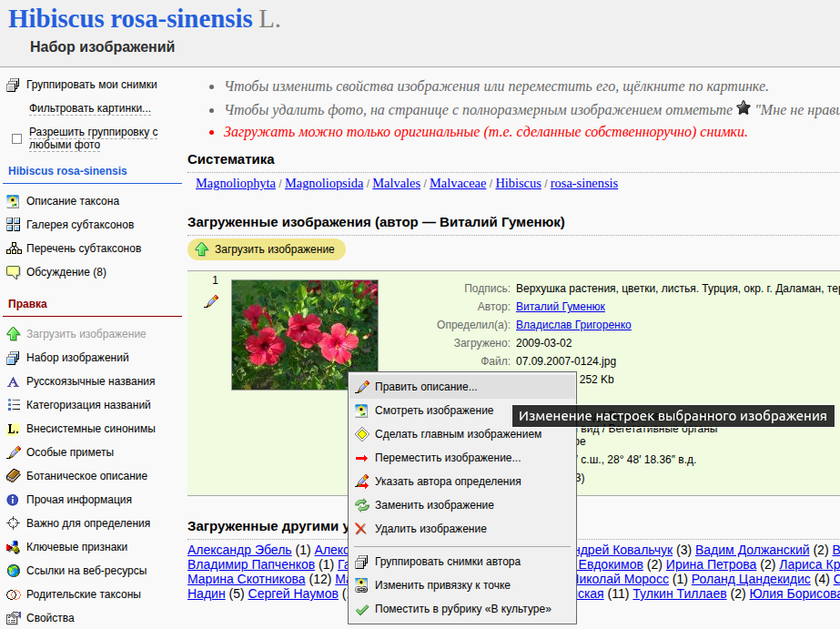Click the green arrows replace image icon
Viewport: 840px width, 629px height.
point(361,505)
